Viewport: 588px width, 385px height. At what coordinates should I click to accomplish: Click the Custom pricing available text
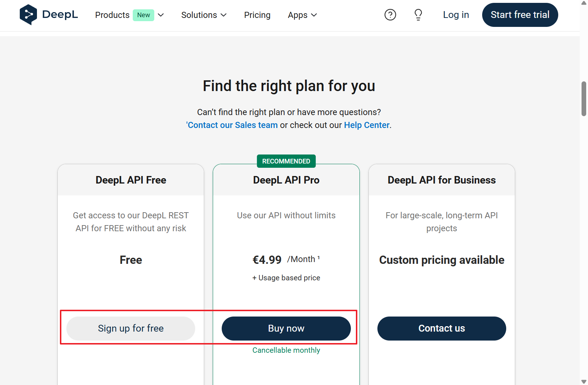pyautogui.click(x=442, y=260)
